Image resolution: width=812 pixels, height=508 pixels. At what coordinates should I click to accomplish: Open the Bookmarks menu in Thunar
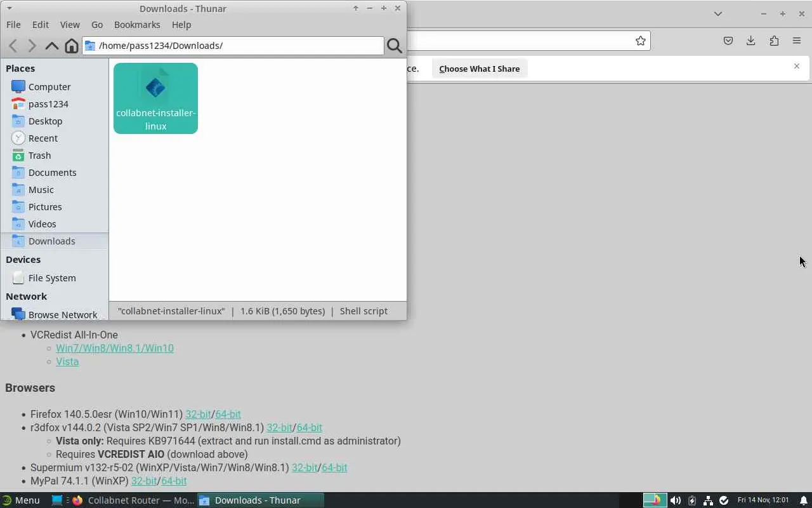[137, 25]
